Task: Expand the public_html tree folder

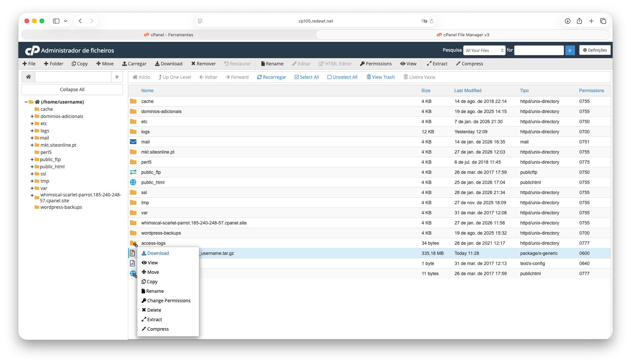Action: [32, 167]
